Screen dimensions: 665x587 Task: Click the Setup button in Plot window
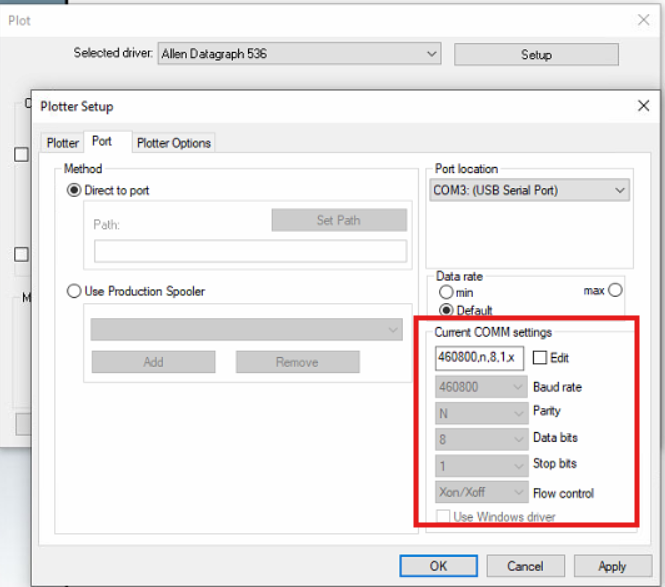(536, 55)
